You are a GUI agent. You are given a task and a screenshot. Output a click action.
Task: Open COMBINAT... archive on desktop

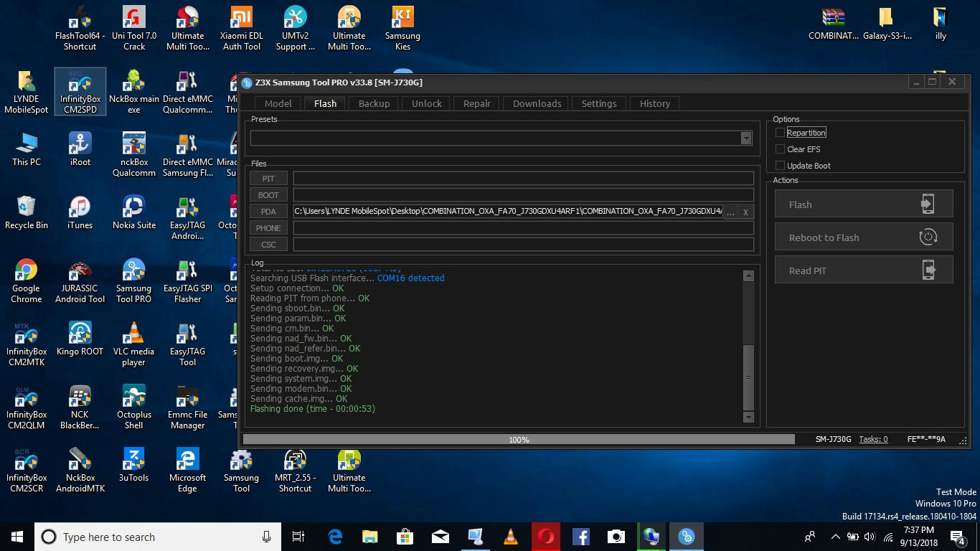(833, 24)
